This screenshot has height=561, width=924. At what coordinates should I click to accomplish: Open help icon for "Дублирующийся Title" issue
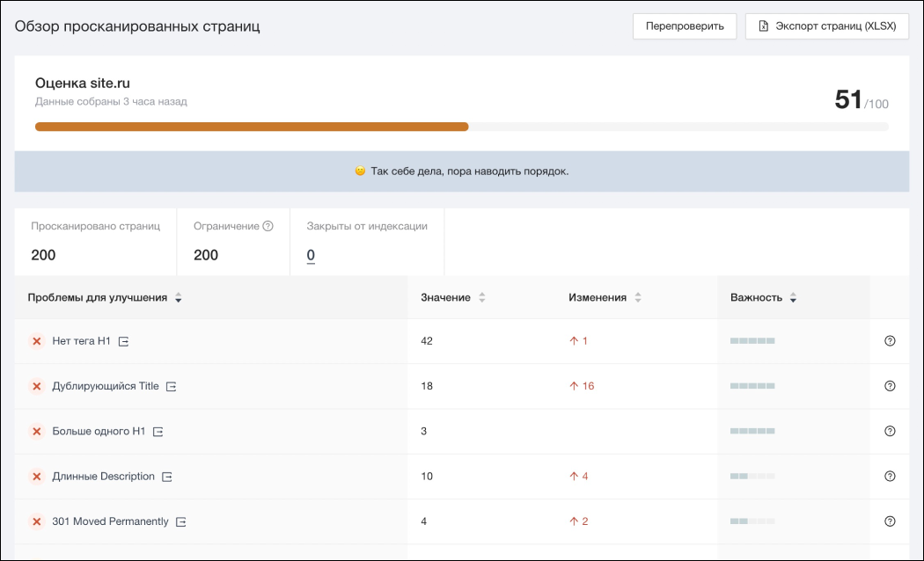889,386
